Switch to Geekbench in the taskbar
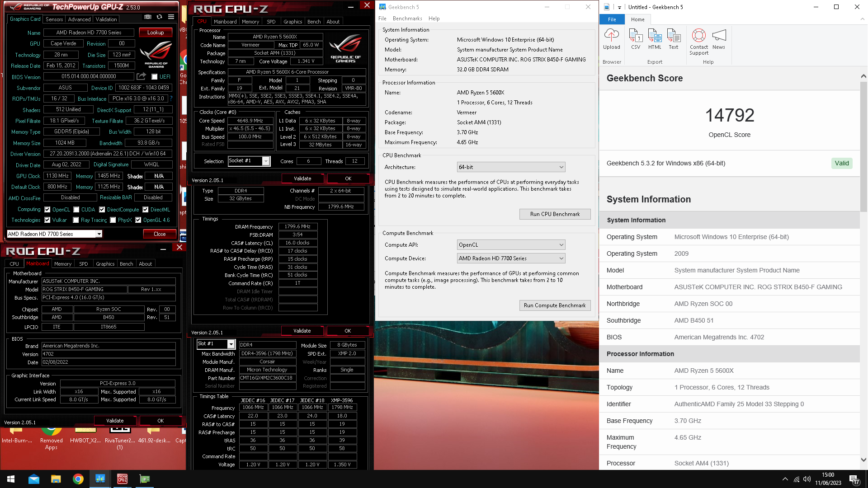 100,479
